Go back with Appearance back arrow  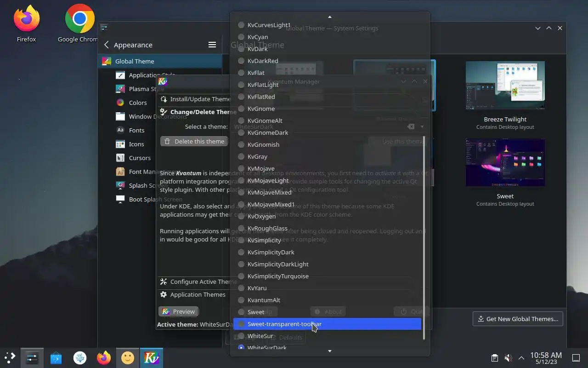(x=107, y=45)
